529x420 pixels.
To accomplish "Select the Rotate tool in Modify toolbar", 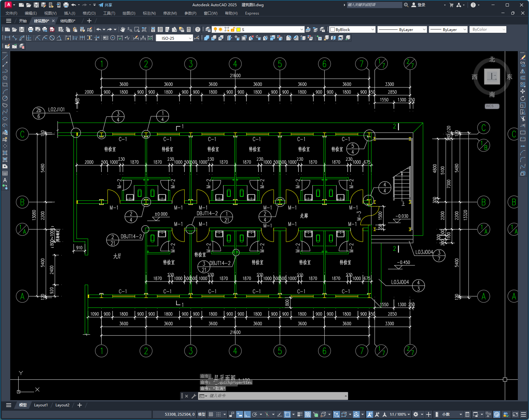I will pyautogui.click(x=523, y=98).
